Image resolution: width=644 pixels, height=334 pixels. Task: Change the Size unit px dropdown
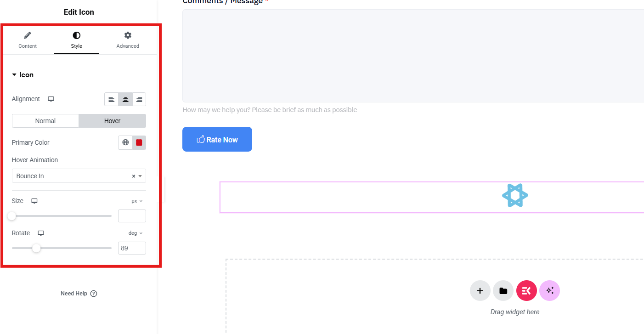tap(137, 201)
